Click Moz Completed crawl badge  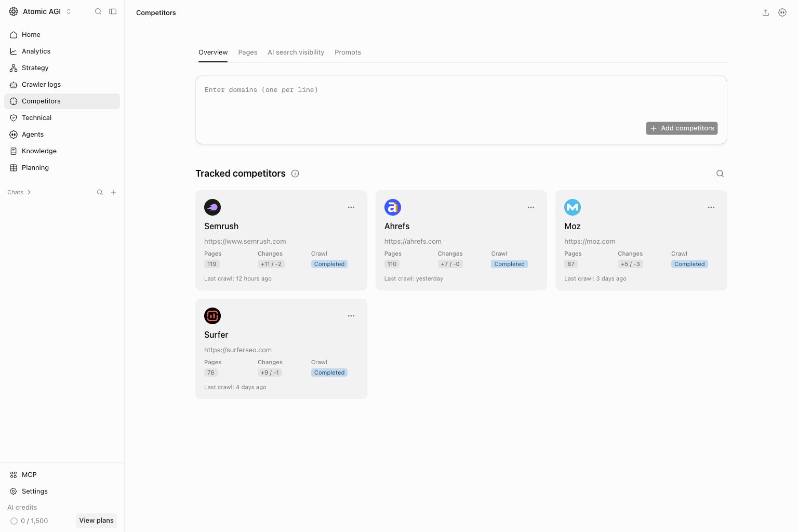[689, 264]
